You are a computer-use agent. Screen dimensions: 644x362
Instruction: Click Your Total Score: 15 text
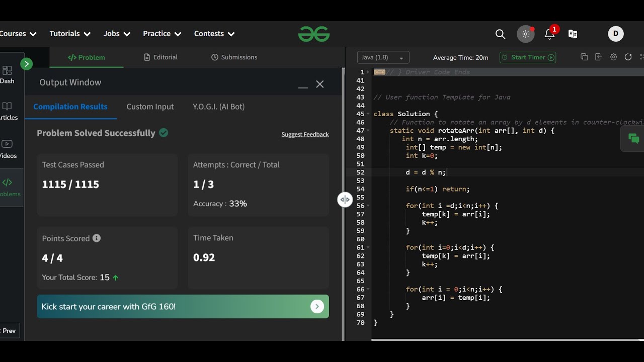tap(76, 278)
